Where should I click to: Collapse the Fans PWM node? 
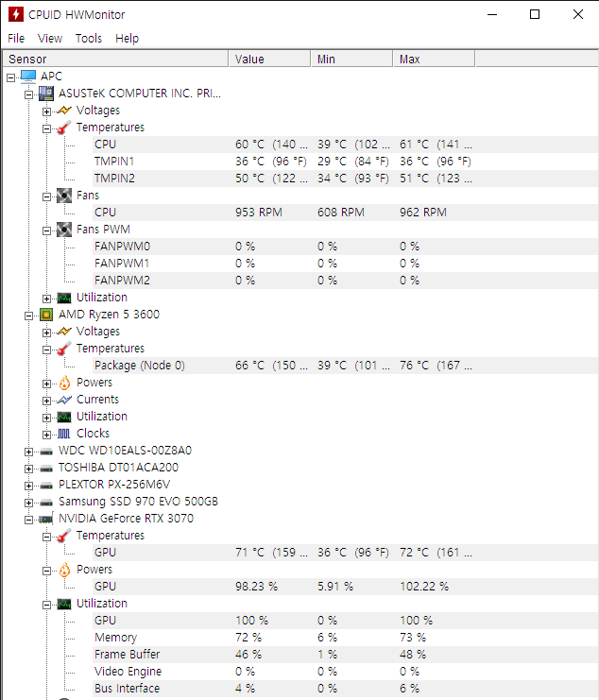click(x=46, y=230)
